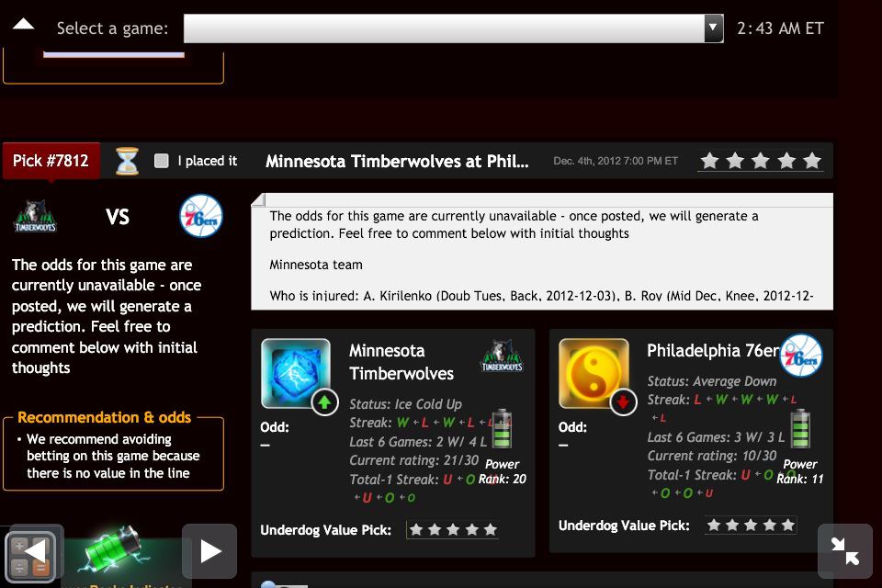Click 'Last 6 Games: 2 W/ 4 L' text
882x588 pixels.
tap(418, 442)
